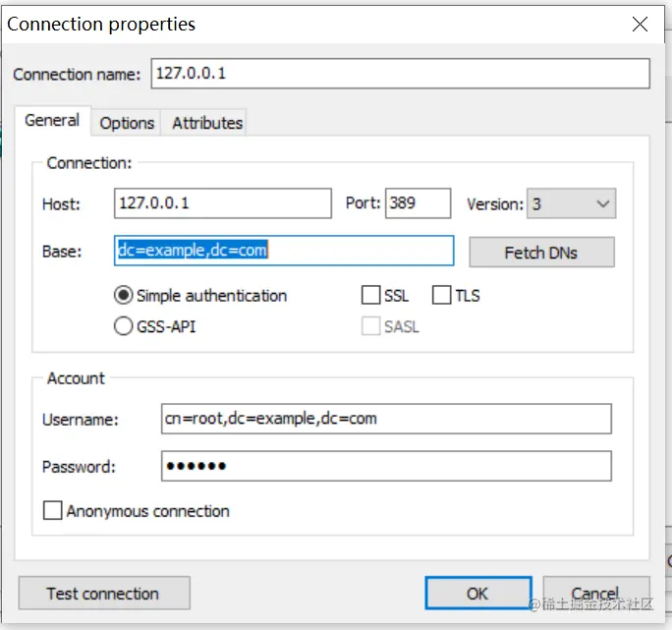Click the Port number field

(418, 203)
